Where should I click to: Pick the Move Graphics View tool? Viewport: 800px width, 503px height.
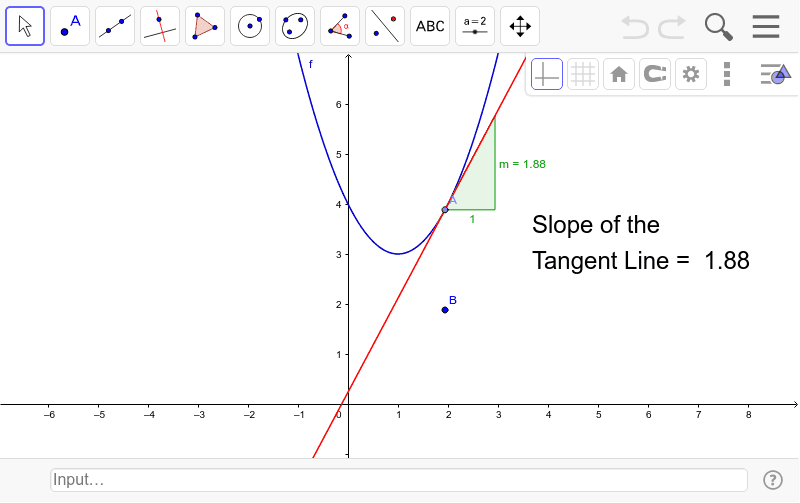520,26
